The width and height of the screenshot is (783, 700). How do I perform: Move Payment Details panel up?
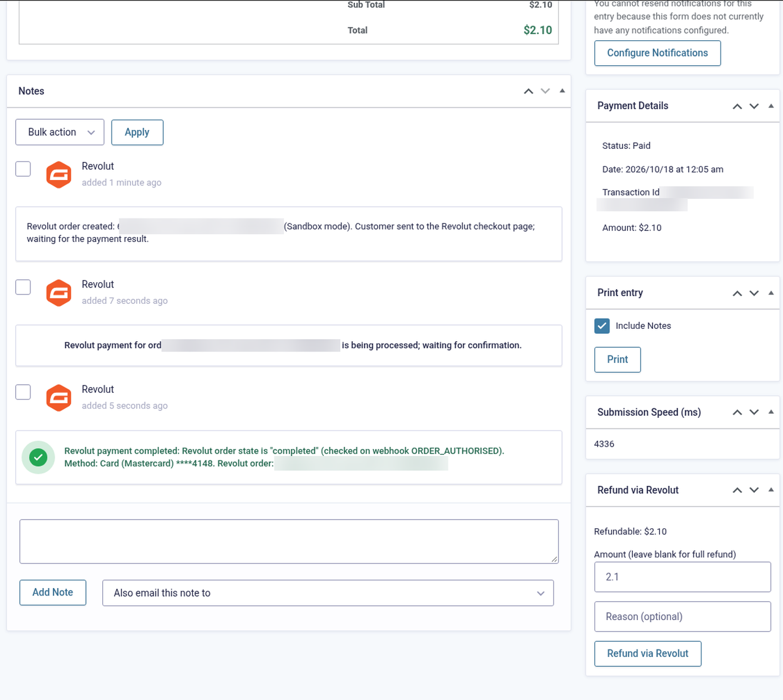[x=737, y=106]
